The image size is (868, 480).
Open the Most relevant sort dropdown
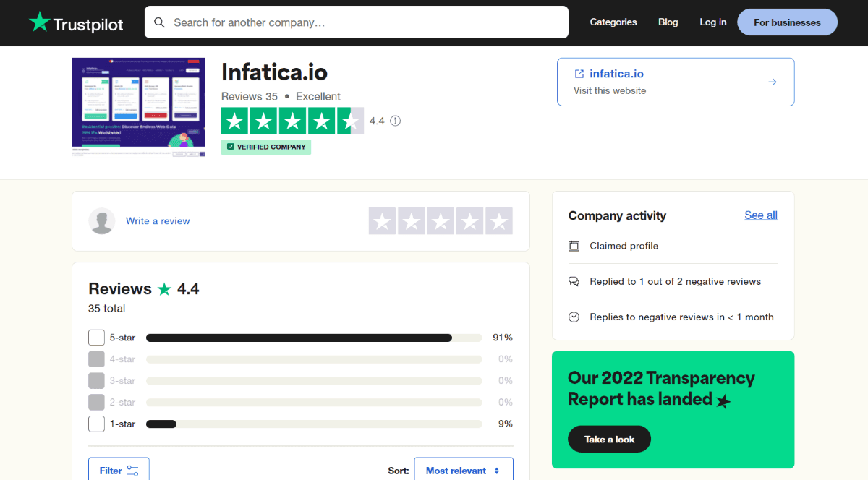click(x=464, y=471)
